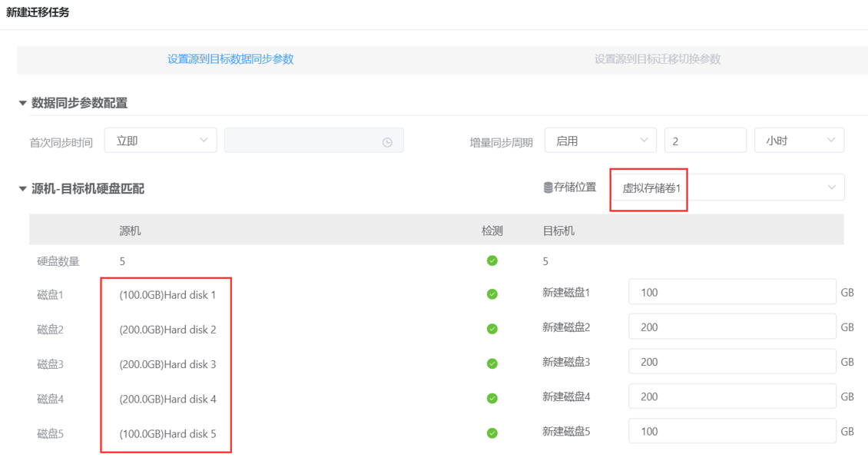Image resolution: width=868 pixels, height=461 pixels.
Task: Click the incremental sync interval field showing 2
Action: pos(704,141)
